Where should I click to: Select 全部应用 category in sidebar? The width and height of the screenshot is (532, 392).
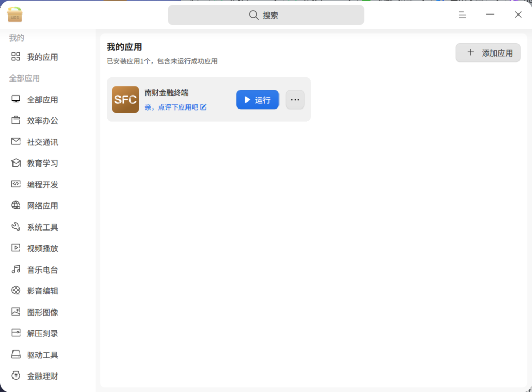(x=42, y=100)
